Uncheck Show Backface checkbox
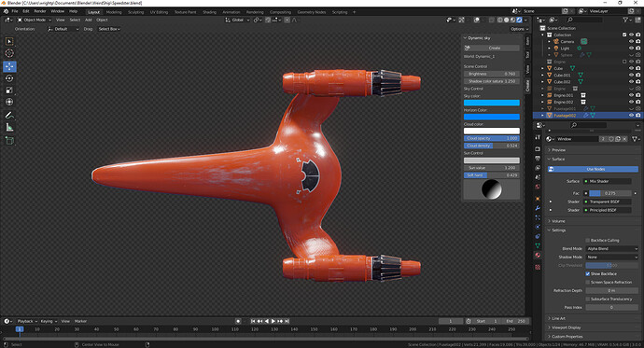The width and height of the screenshot is (644, 348). 588,273
